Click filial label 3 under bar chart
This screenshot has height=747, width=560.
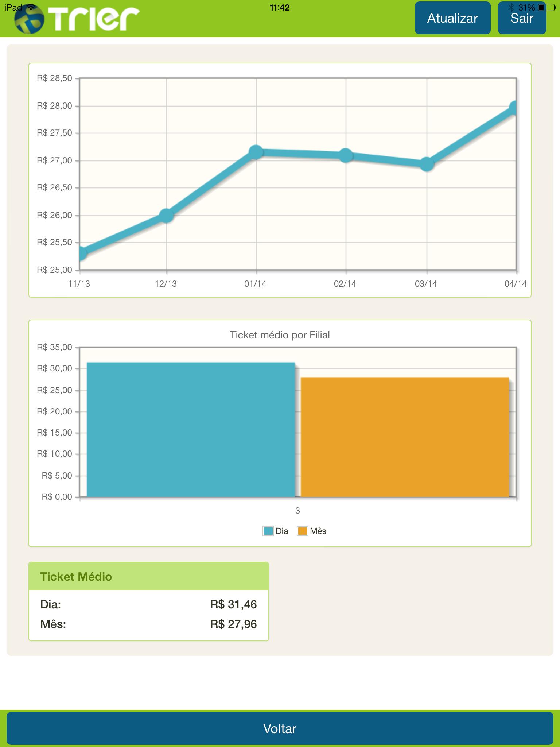click(297, 511)
